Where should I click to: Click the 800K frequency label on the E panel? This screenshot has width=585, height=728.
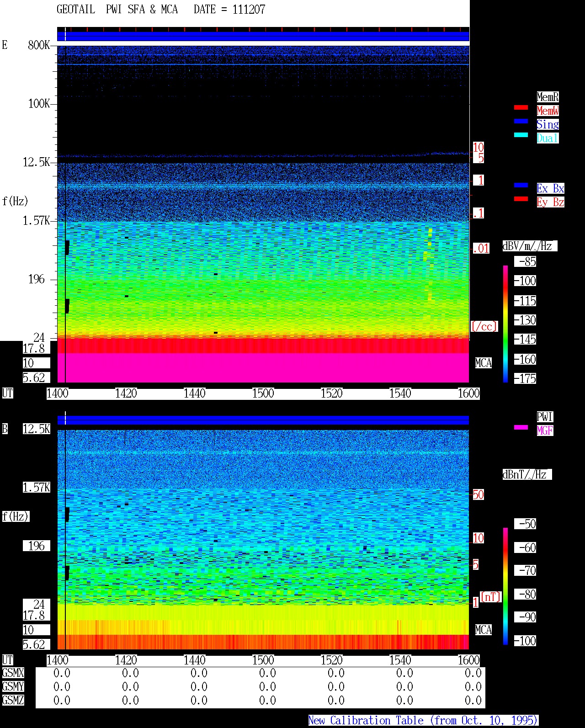[39, 45]
